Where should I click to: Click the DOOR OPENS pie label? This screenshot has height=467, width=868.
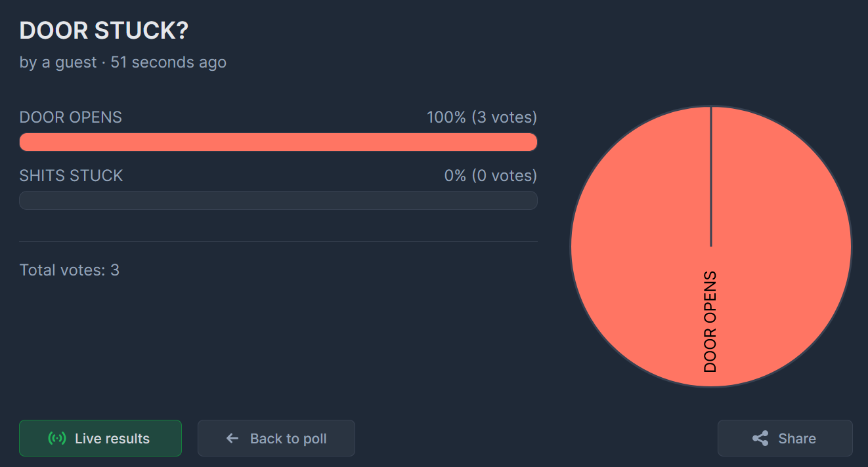[710, 321]
